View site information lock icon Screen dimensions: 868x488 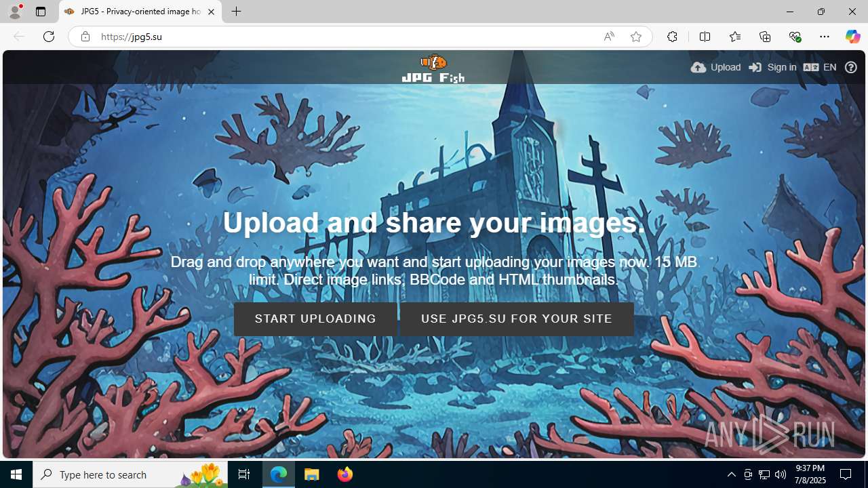pyautogui.click(x=85, y=37)
